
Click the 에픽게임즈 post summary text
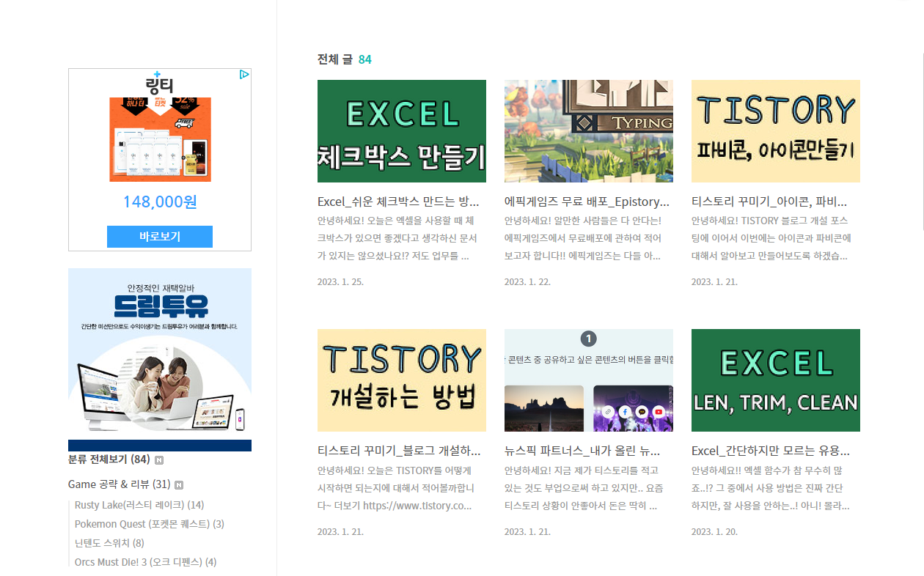tap(583, 238)
